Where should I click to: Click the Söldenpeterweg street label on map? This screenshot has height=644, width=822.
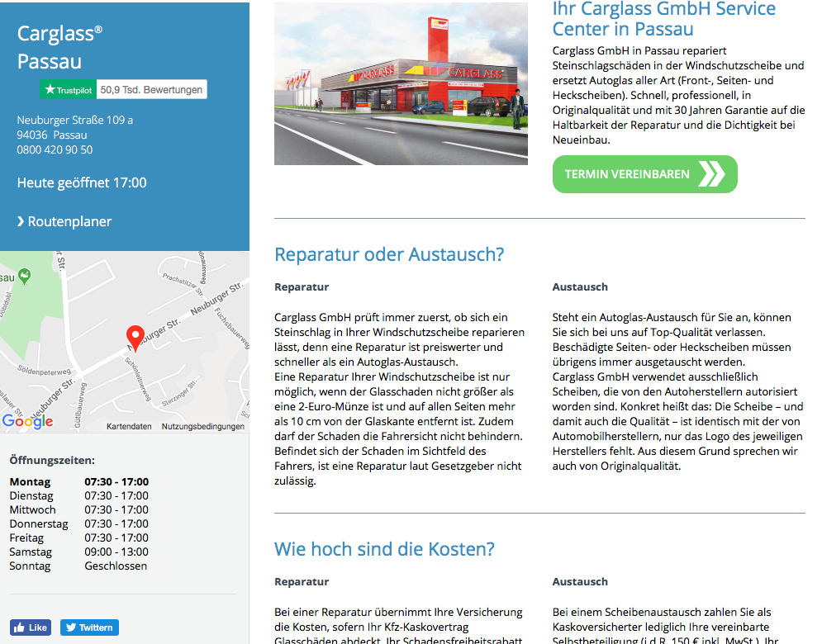[x=44, y=371]
